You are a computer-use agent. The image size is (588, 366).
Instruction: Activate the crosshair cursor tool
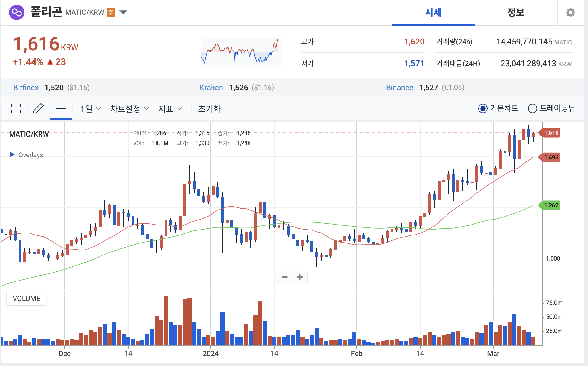61,108
